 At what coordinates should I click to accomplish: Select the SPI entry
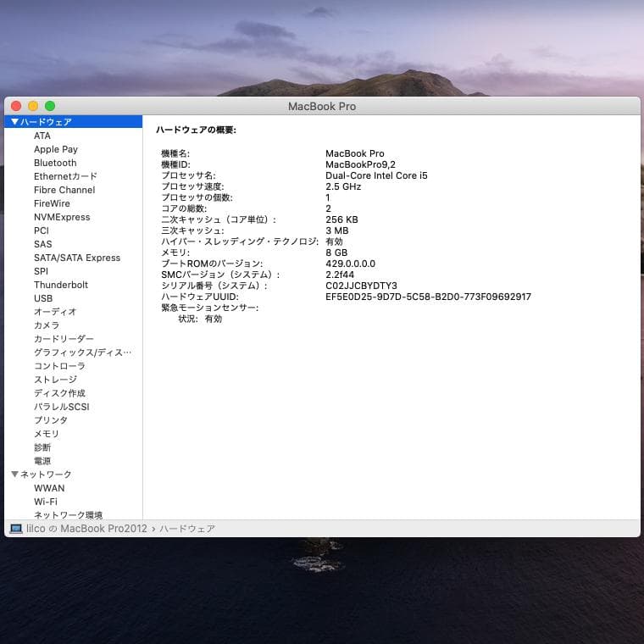41,271
